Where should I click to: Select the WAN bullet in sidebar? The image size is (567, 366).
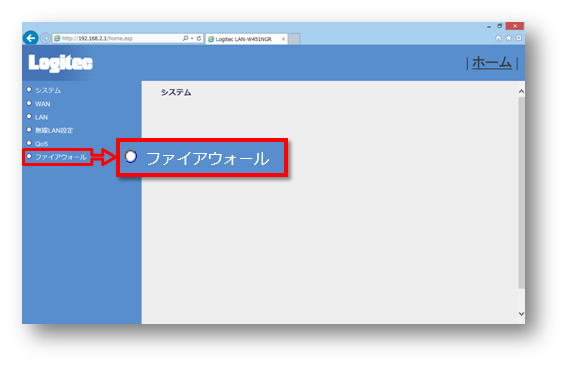pyautogui.click(x=29, y=103)
